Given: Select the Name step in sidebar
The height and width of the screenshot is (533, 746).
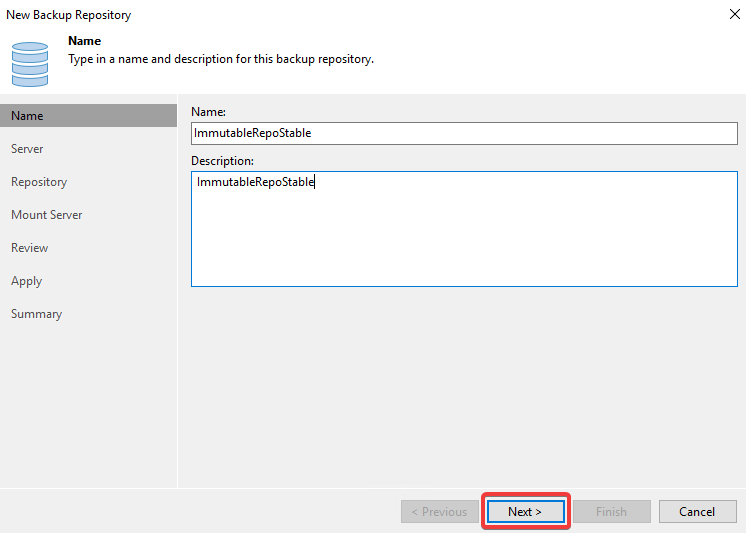Looking at the screenshot, I should point(88,116).
